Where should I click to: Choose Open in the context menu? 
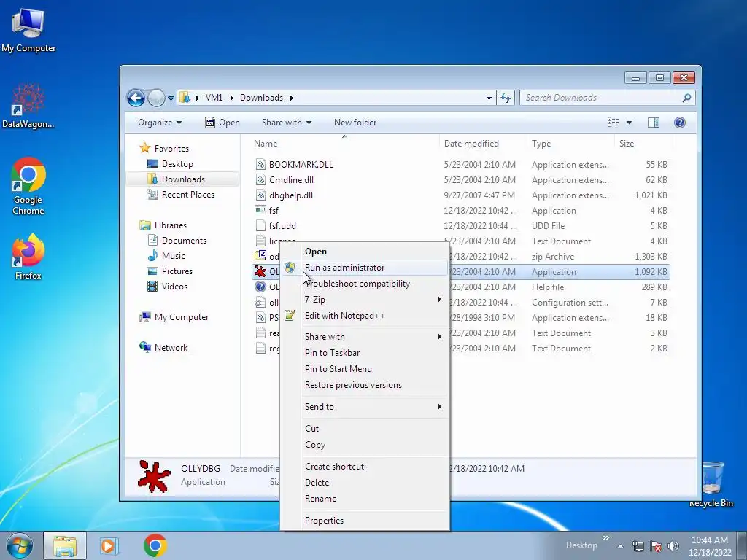pyautogui.click(x=316, y=252)
